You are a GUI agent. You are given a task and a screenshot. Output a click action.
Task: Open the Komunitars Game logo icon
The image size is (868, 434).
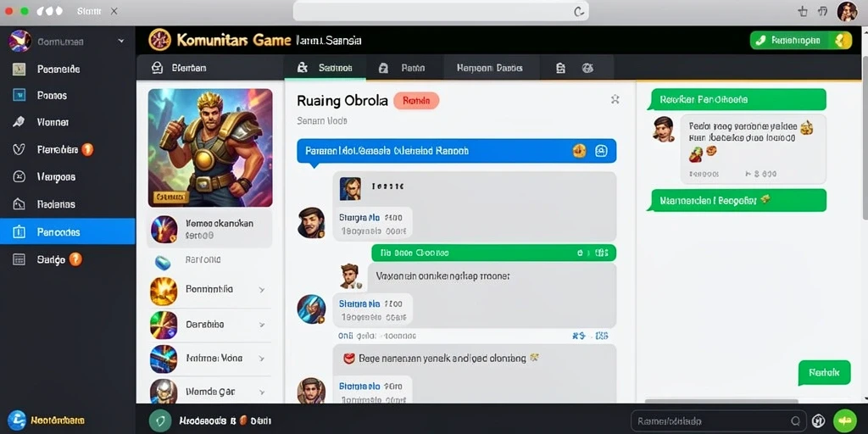pyautogui.click(x=160, y=40)
